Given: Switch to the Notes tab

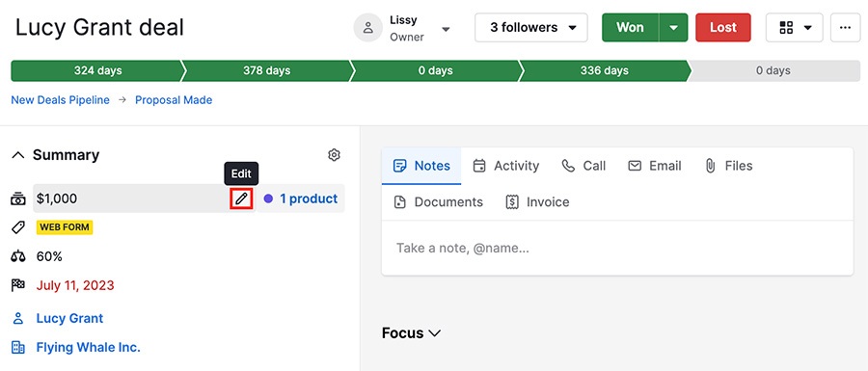Looking at the screenshot, I should [421, 166].
